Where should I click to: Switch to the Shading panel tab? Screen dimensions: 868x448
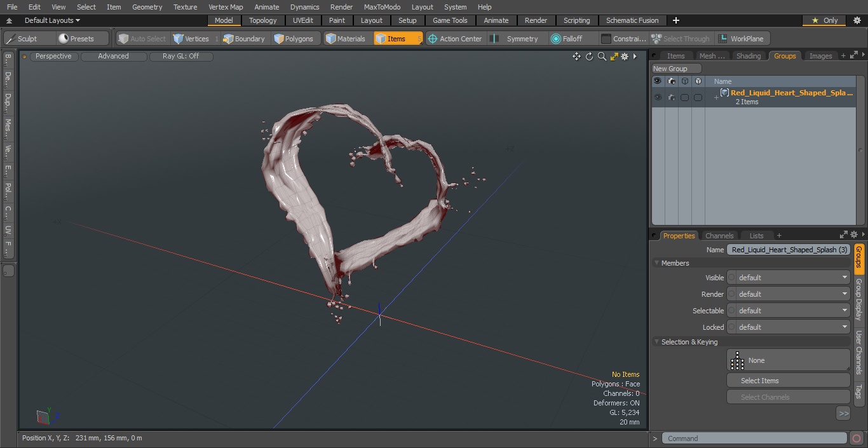[748, 56]
